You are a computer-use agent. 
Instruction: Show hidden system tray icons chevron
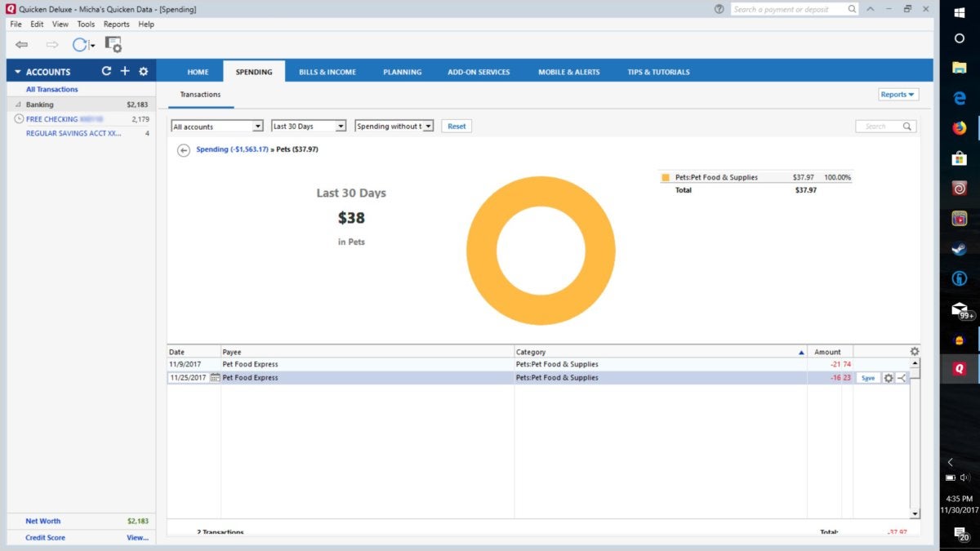click(950, 462)
